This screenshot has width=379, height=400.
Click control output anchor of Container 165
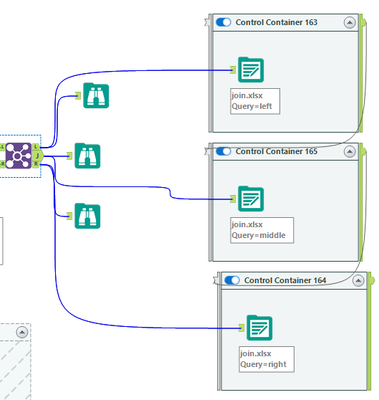[364, 151]
